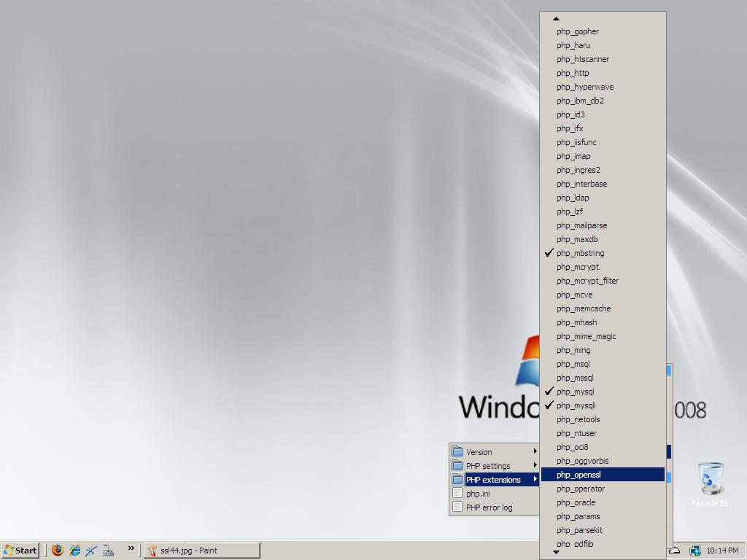Click the network tray icon
This screenshot has width=747, height=560.
tap(694, 551)
